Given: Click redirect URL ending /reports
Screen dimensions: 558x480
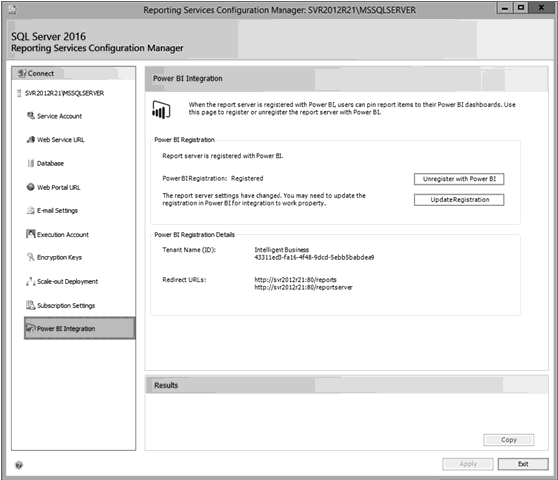Looking at the screenshot, I should [x=295, y=280].
